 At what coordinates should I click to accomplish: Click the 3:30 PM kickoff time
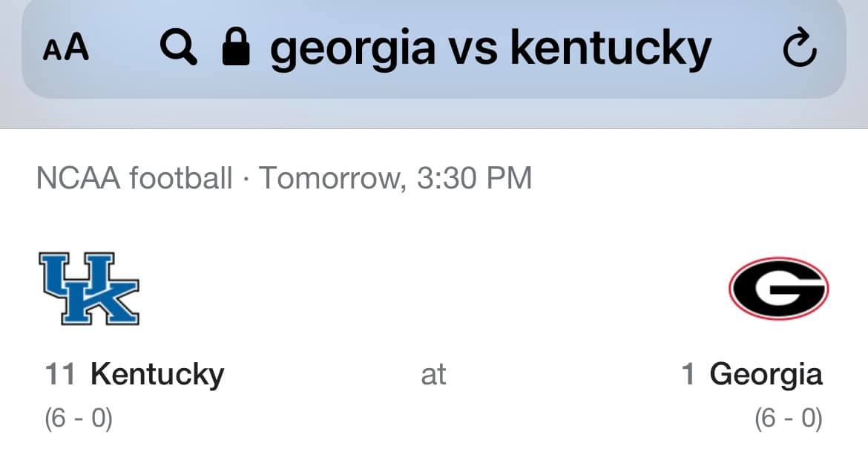(x=475, y=178)
